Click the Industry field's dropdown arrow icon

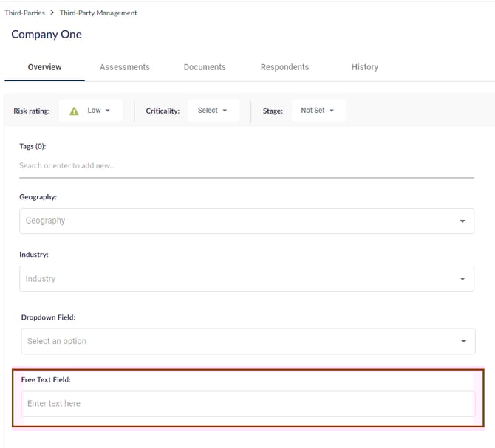tap(462, 279)
